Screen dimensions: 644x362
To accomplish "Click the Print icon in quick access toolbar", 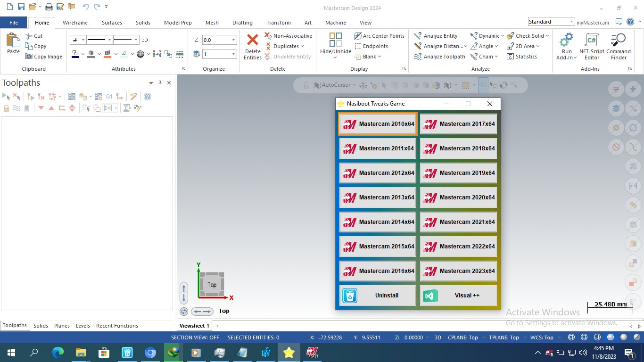I will [x=49, y=7].
